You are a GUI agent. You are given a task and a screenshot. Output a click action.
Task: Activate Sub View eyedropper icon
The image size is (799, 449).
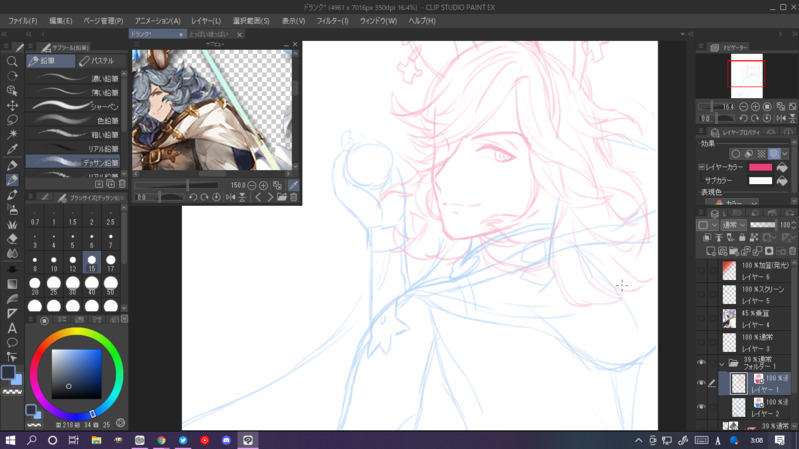pyautogui.click(x=294, y=185)
